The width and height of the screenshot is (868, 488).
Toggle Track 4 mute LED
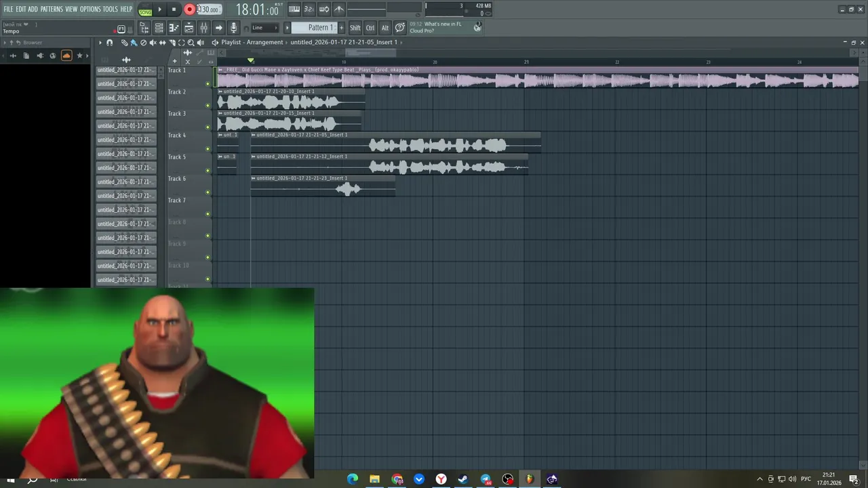[x=208, y=149]
